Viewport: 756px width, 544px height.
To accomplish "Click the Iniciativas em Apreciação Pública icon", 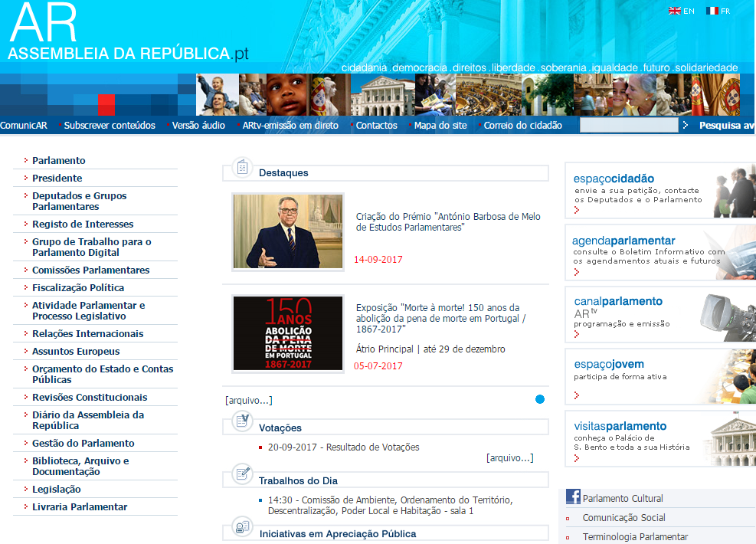I will (242, 527).
